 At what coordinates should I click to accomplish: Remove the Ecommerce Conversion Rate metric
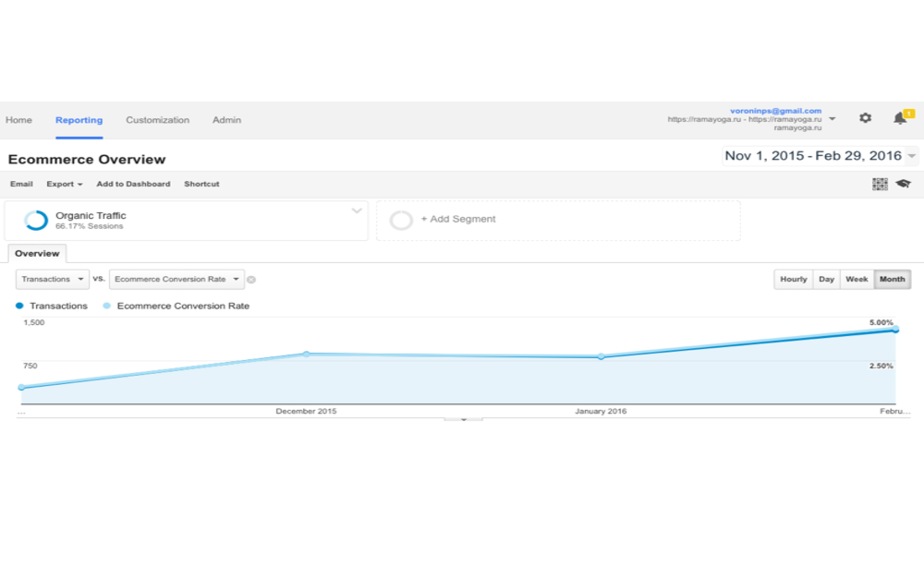coord(251,280)
